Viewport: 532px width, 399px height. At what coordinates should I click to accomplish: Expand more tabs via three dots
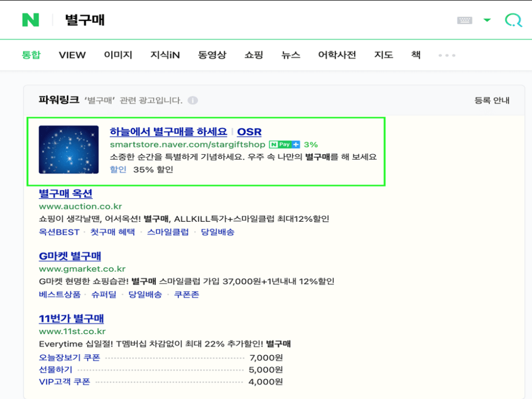click(446, 55)
